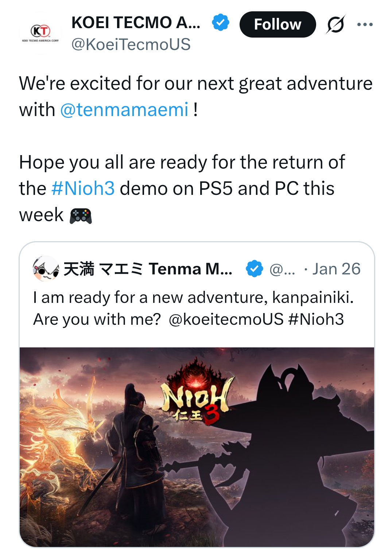Open the three-dot more options menu

point(365,24)
